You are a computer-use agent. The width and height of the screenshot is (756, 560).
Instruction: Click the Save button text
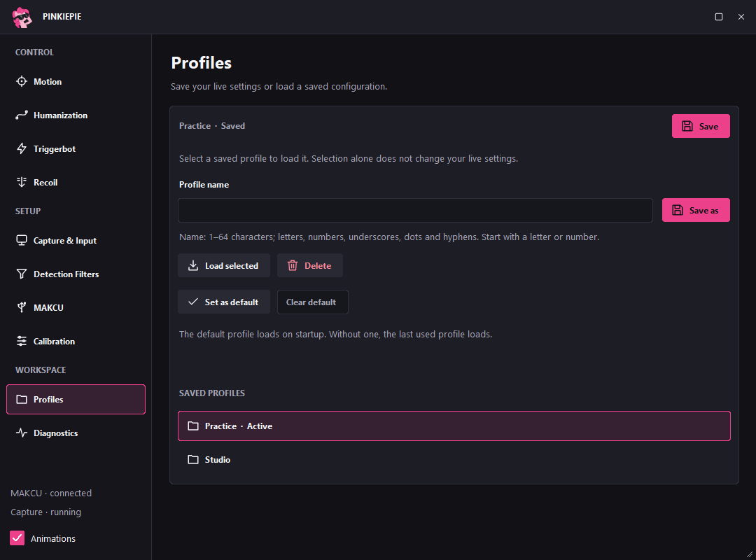coord(708,127)
